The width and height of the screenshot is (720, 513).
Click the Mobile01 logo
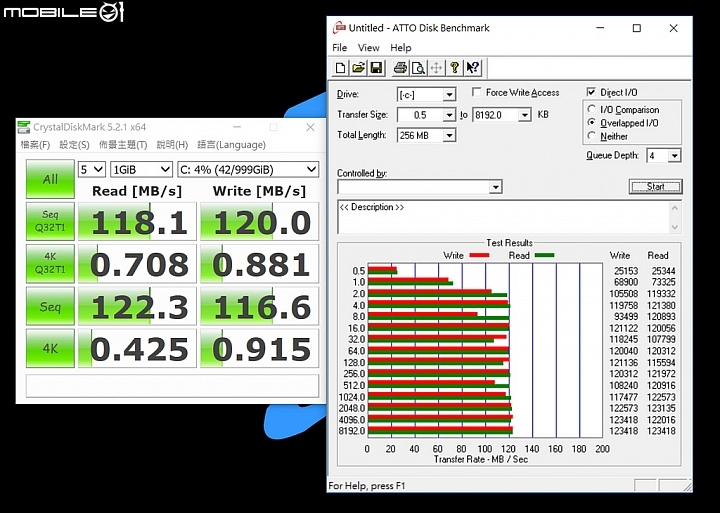(64, 11)
